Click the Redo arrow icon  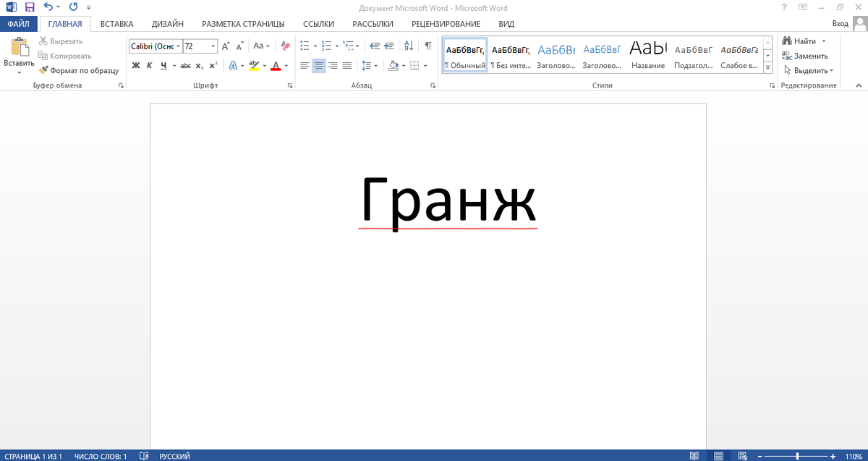(x=73, y=7)
